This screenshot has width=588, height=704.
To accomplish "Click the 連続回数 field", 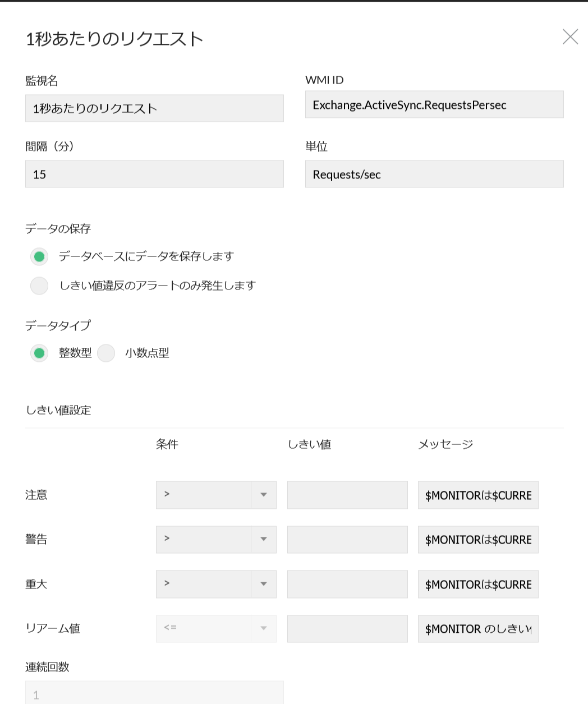I will click(x=154, y=694).
